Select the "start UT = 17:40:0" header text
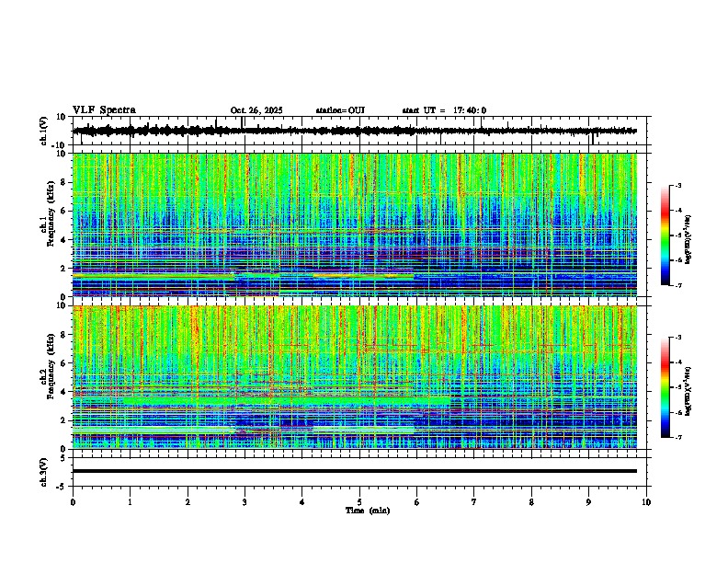 coord(444,110)
